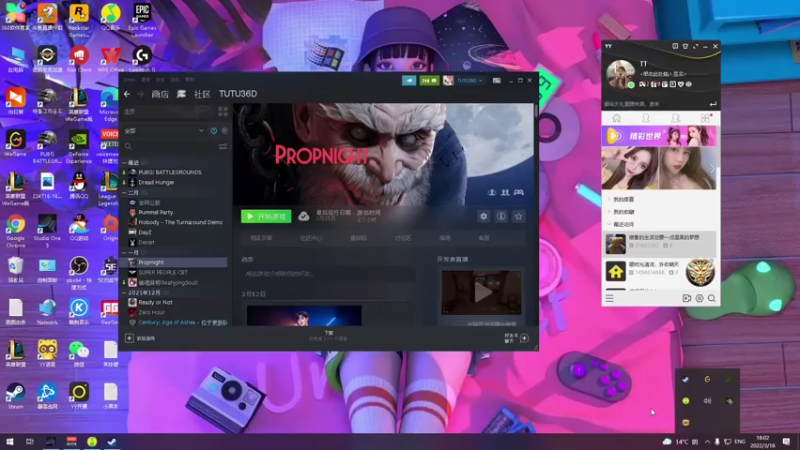The width and height of the screenshot is (800, 450).
Task: Click the green play game button
Action: (x=266, y=216)
